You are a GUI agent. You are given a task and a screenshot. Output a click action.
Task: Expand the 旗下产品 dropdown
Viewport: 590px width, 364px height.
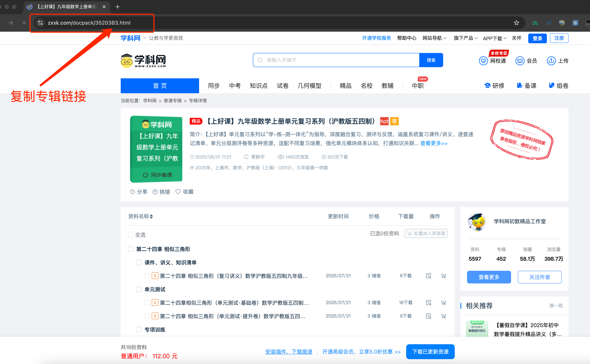(466, 38)
